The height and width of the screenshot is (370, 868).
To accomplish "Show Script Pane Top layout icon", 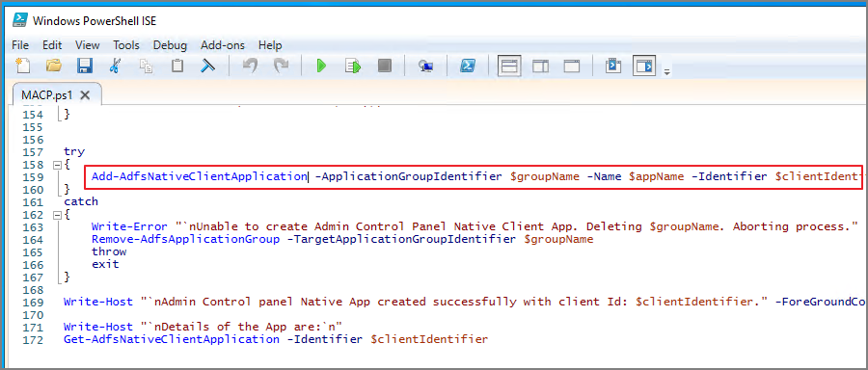I will click(x=509, y=66).
